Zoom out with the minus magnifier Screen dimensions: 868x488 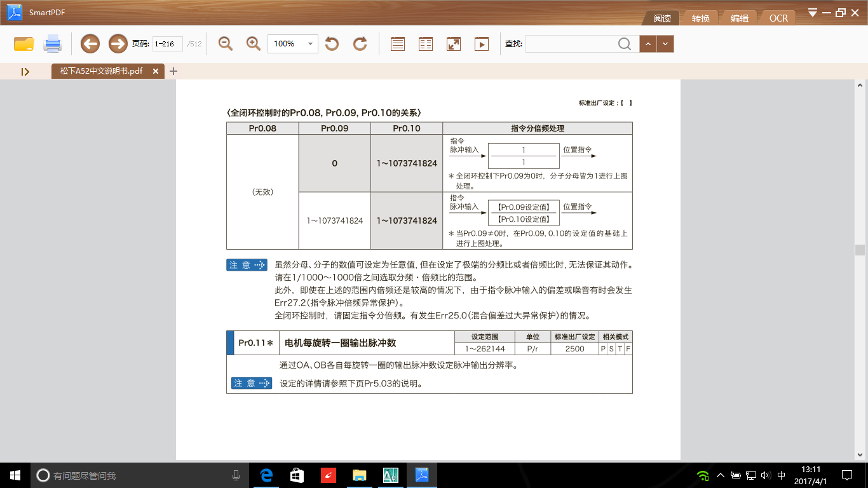(226, 44)
